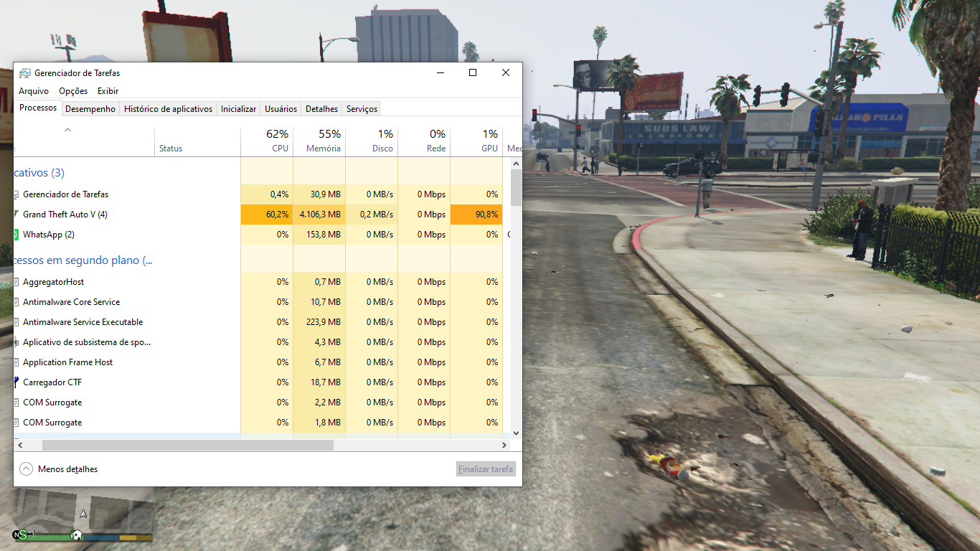Minimize the Task Manager window
Viewport: 980px width, 551px height.
tap(440, 72)
